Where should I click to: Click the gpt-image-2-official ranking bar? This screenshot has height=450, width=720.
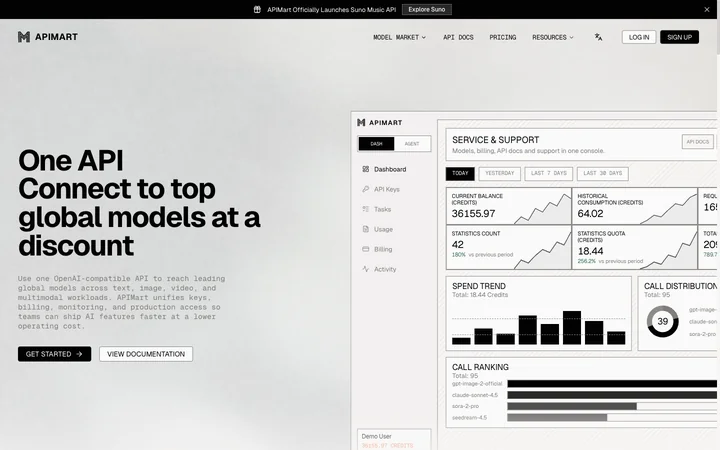(612, 383)
